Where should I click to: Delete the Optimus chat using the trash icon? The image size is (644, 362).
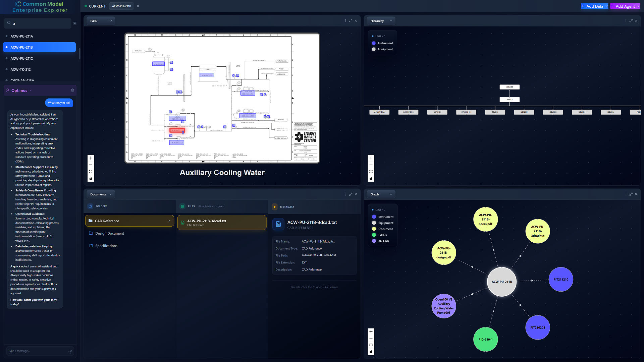(72, 90)
